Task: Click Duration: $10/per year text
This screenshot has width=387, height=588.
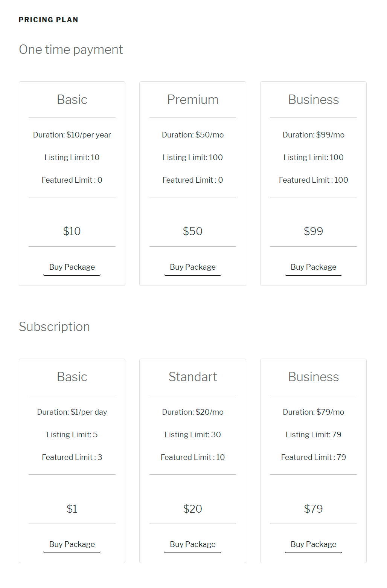Action: click(x=72, y=135)
